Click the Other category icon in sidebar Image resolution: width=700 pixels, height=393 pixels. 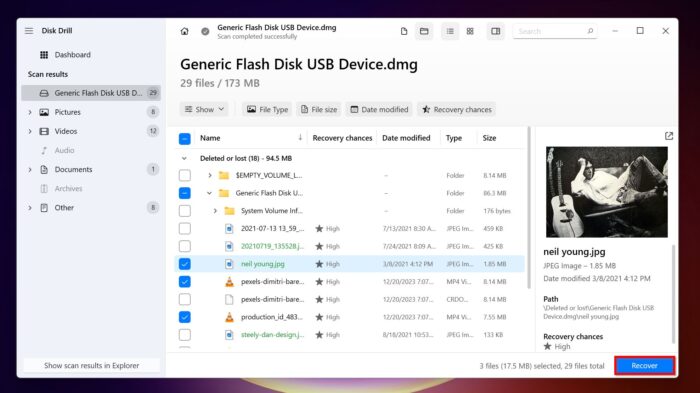coord(44,208)
